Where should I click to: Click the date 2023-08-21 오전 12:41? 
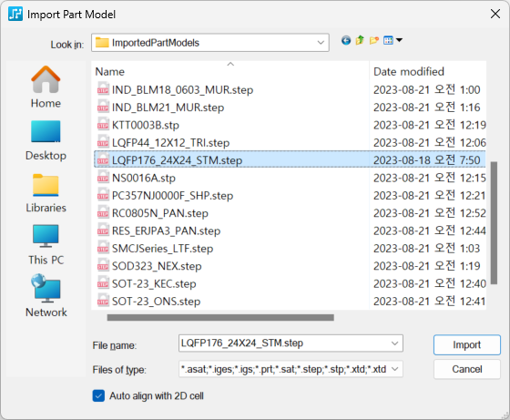[429, 301]
